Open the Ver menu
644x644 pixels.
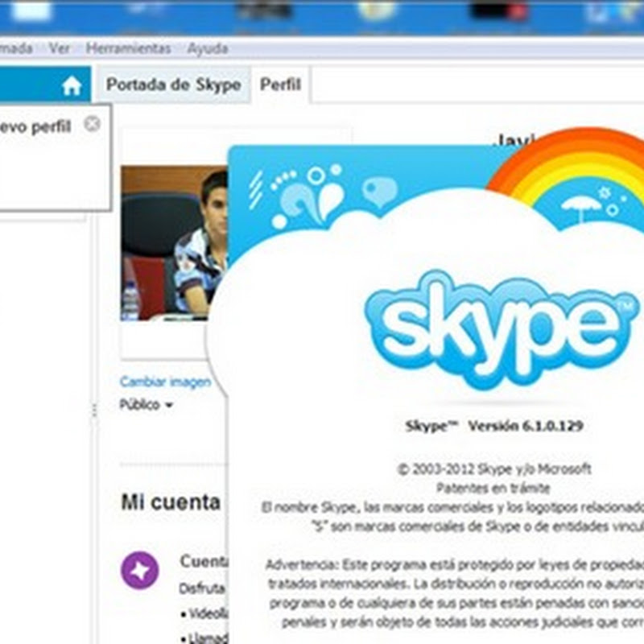coord(60,48)
